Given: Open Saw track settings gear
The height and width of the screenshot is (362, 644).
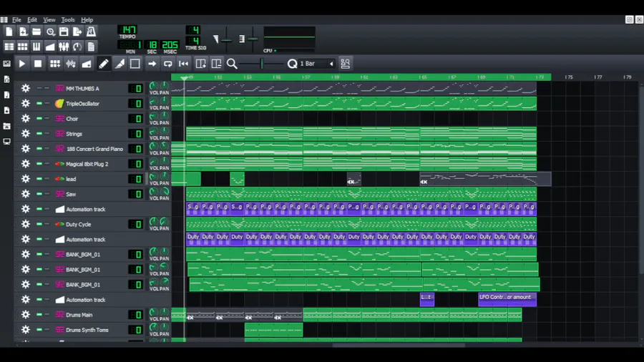Looking at the screenshot, I should click(26, 194).
